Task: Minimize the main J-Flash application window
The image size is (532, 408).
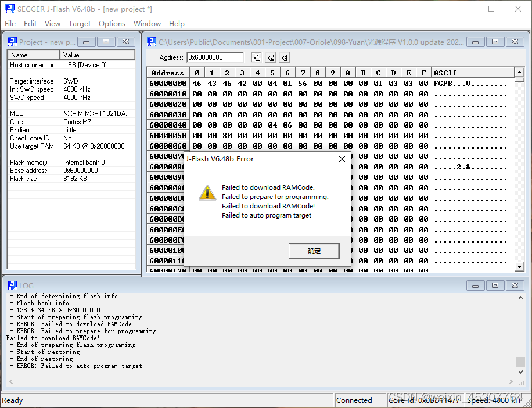Action: (465, 9)
